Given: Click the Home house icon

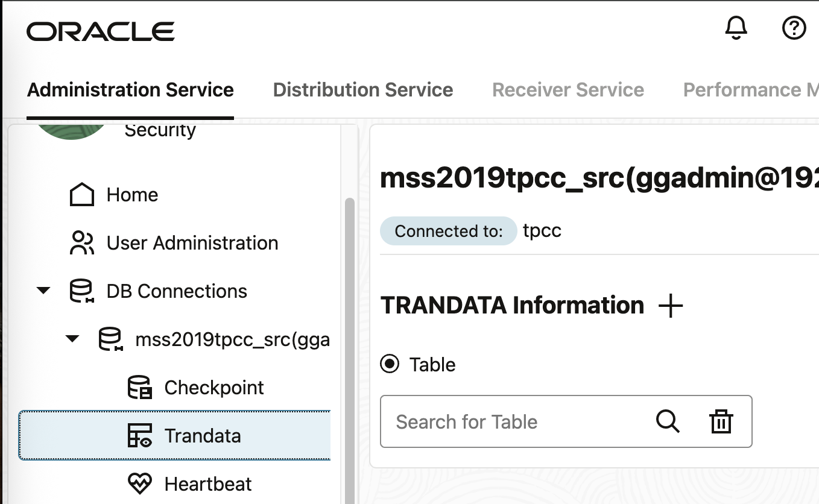Looking at the screenshot, I should click(x=83, y=194).
